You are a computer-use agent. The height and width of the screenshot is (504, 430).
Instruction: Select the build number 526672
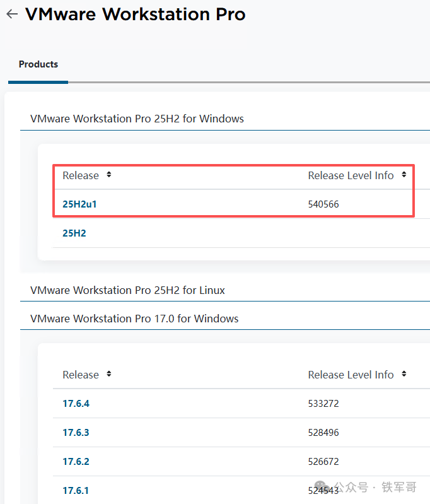[x=323, y=461]
